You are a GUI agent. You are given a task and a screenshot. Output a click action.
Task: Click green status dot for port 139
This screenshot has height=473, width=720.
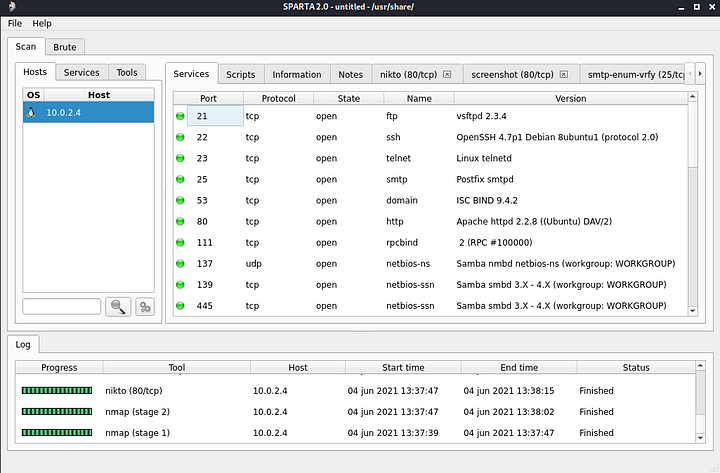[x=180, y=285]
